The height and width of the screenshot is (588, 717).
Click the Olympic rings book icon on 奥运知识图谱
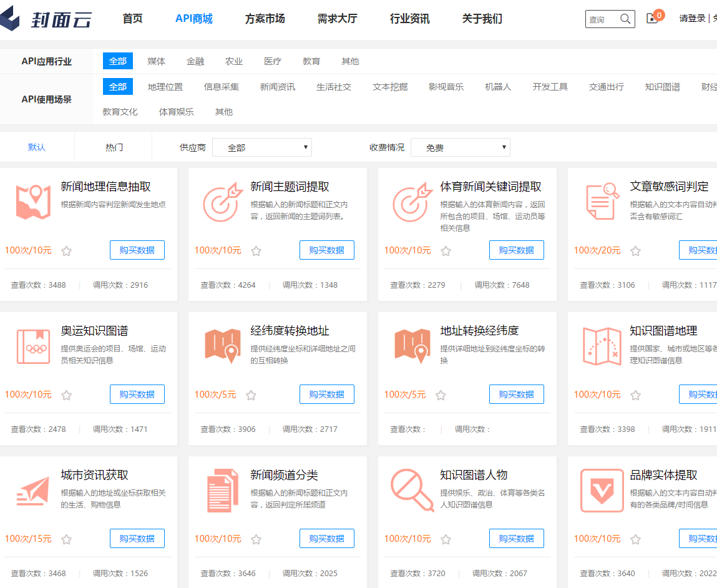coord(32,345)
